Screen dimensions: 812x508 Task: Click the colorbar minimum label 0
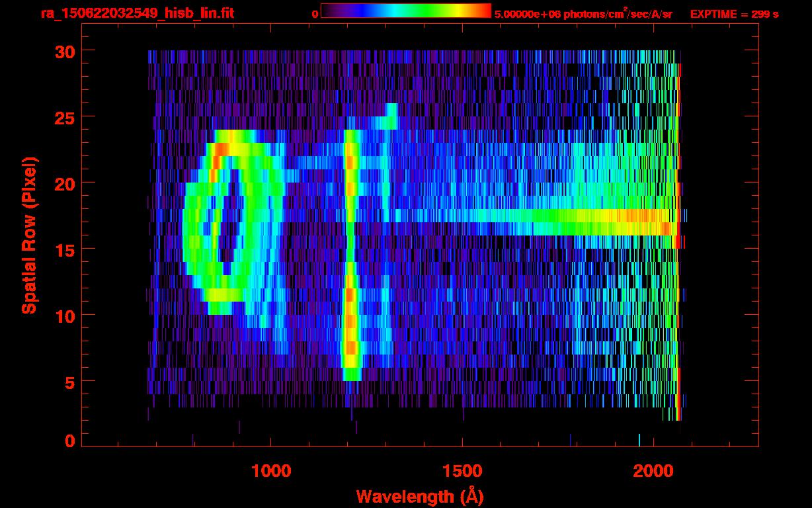[x=315, y=14]
